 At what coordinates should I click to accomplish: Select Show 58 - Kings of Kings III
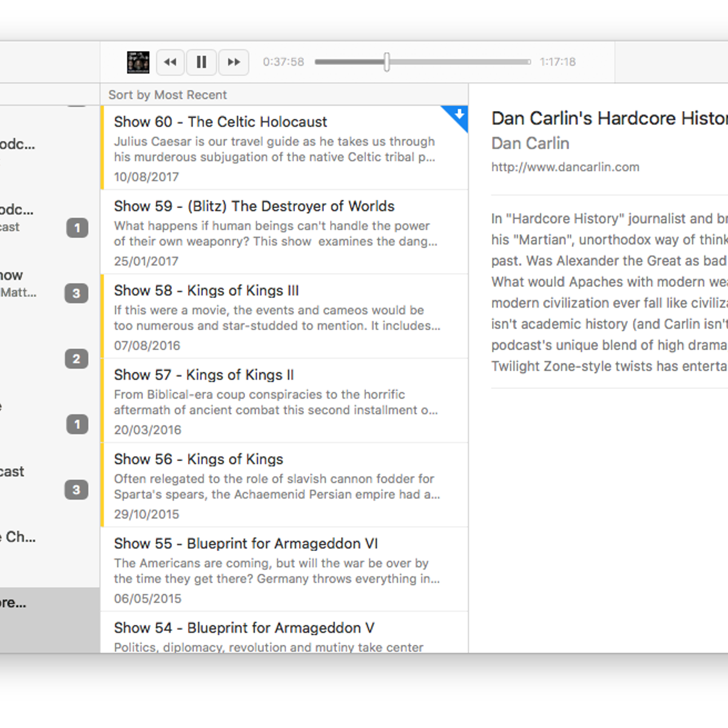click(x=285, y=317)
